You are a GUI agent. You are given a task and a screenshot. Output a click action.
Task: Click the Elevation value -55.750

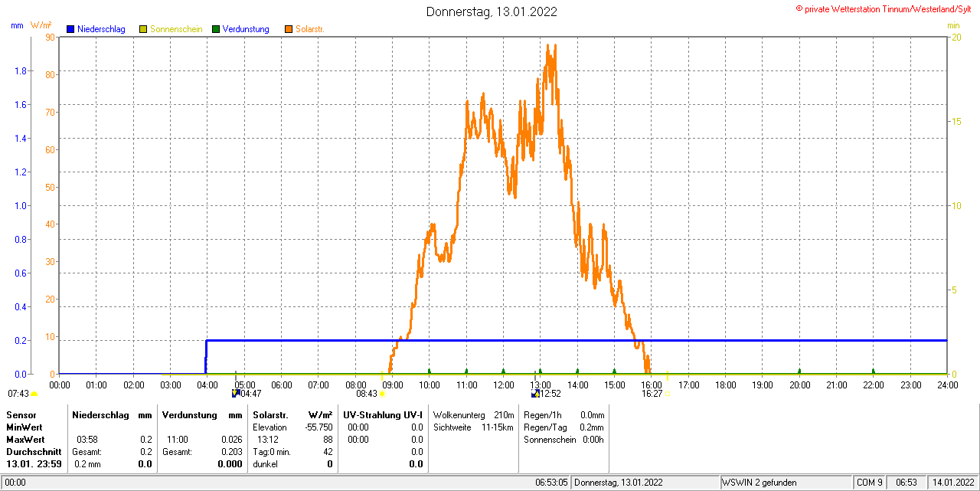[317, 427]
